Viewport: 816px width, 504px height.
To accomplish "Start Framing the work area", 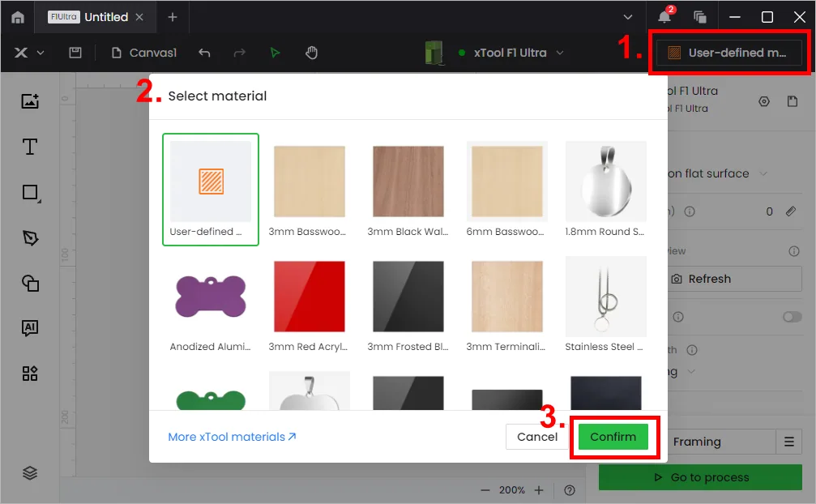I will pyautogui.click(x=720, y=442).
